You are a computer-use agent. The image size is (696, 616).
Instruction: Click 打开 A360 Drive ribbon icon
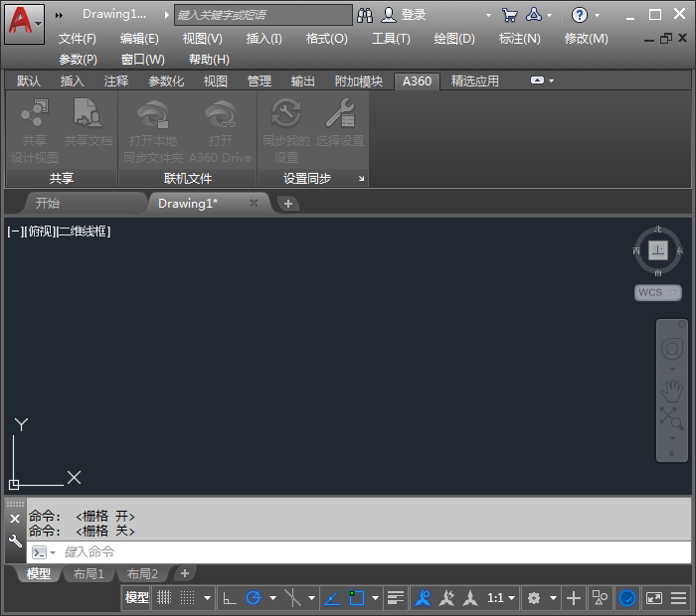tap(221, 114)
